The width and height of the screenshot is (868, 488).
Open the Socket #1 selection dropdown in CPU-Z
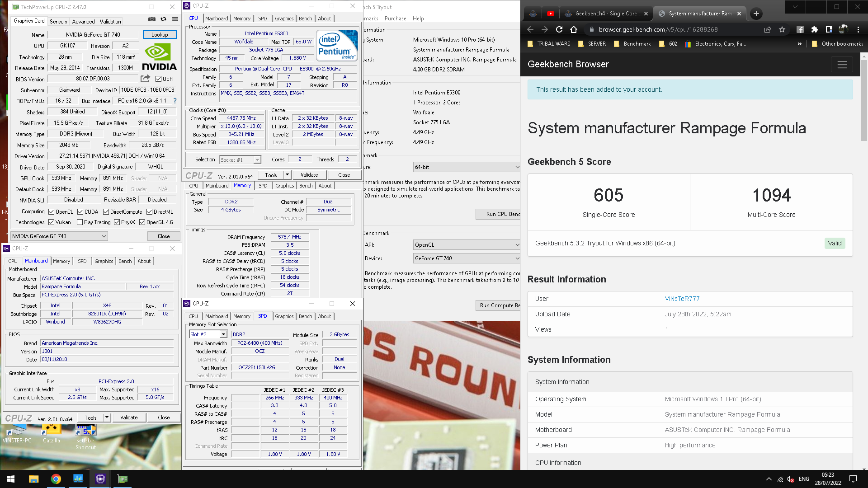[x=240, y=160]
